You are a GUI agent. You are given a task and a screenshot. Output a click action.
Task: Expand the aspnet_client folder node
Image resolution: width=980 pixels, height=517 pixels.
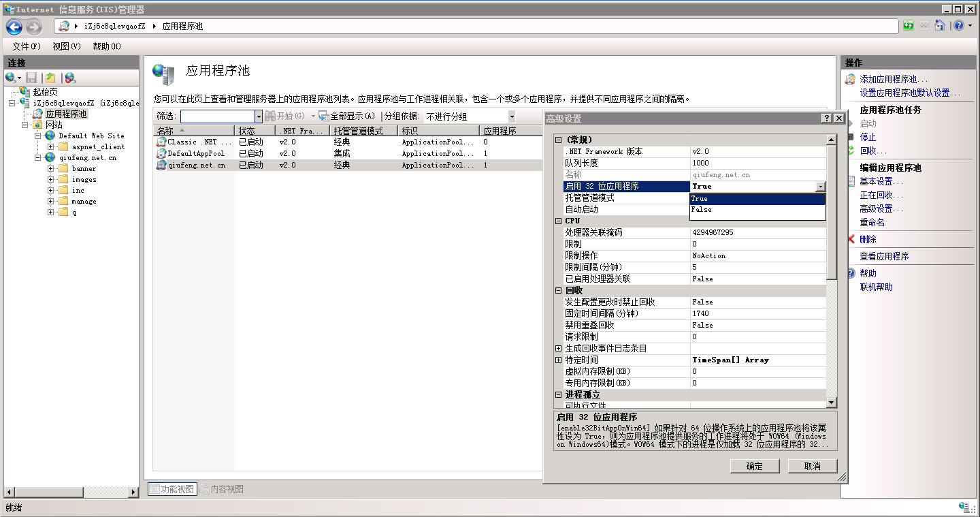[50, 146]
